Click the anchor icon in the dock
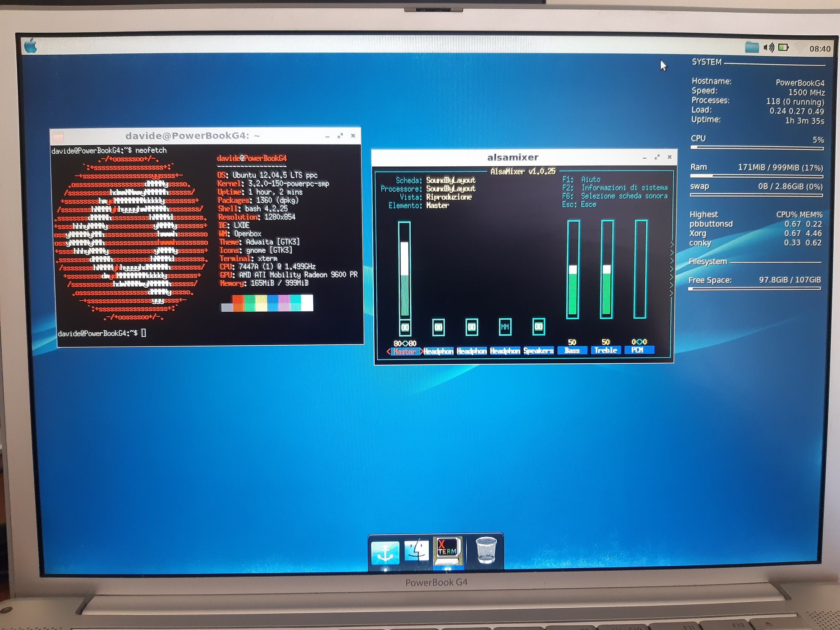 click(x=385, y=553)
